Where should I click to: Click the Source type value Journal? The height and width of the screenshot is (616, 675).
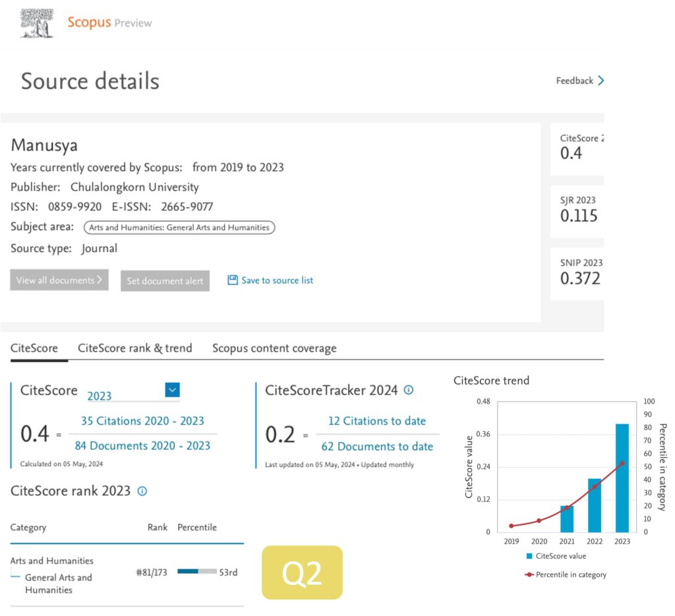click(100, 249)
